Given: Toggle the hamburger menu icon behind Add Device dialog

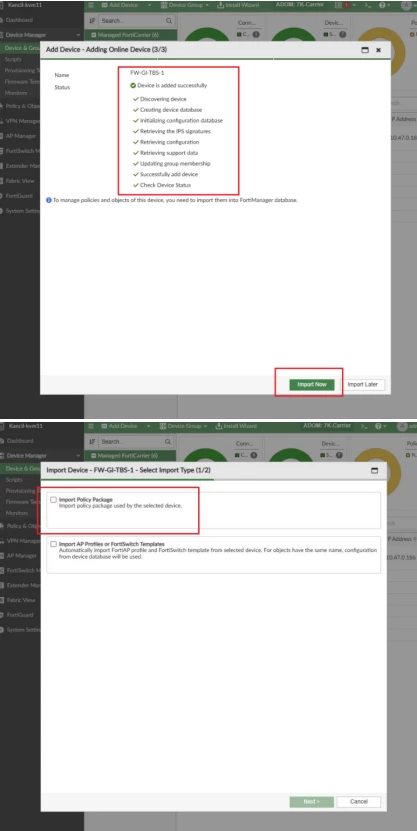Looking at the screenshot, I should (91, 5).
